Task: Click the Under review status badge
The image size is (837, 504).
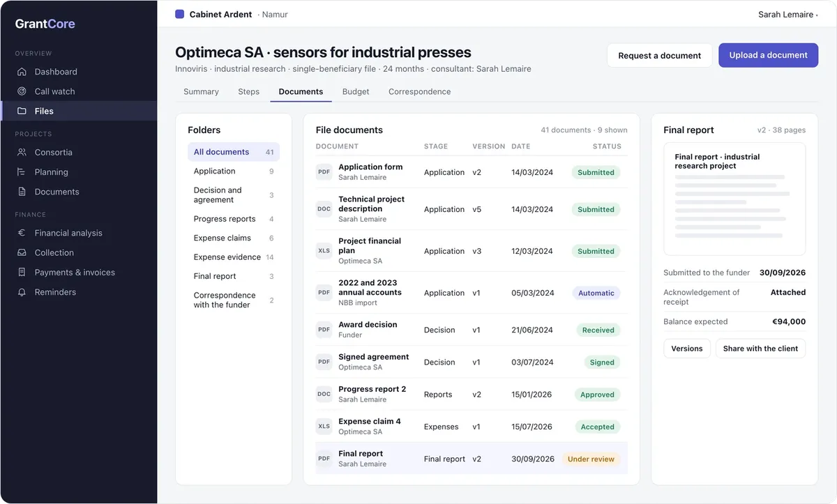Action: pyautogui.click(x=591, y=459)
